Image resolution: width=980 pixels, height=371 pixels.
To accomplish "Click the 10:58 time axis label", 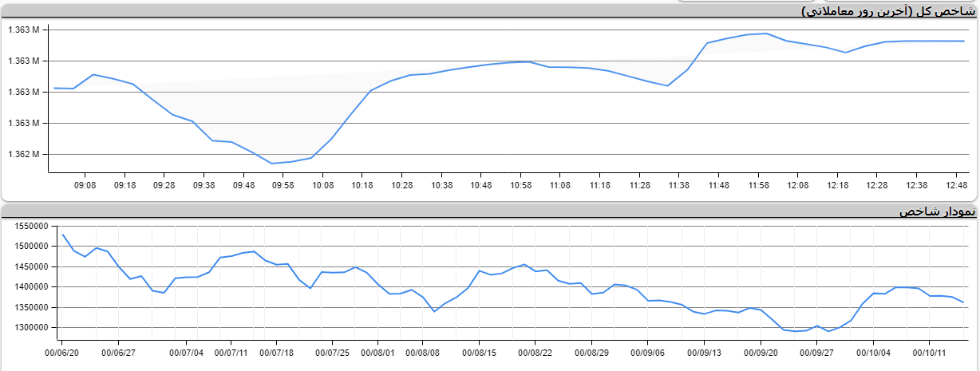I will pos(520,185).
